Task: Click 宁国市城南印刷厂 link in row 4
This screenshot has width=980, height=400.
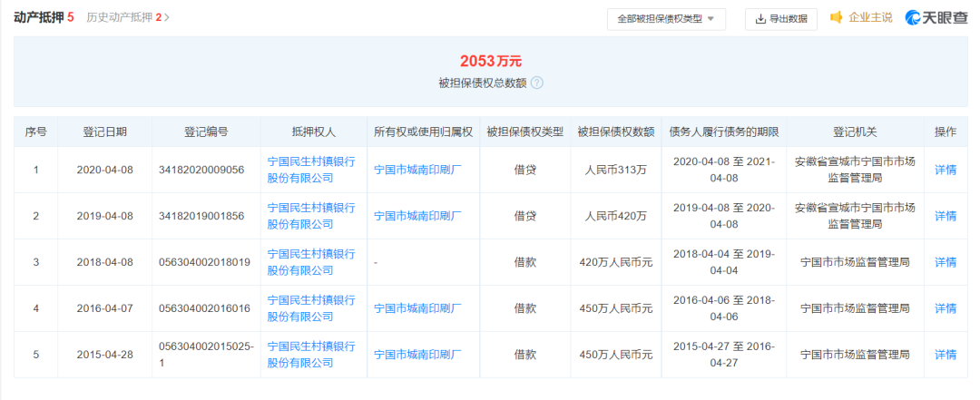Action: coord(417,308)
